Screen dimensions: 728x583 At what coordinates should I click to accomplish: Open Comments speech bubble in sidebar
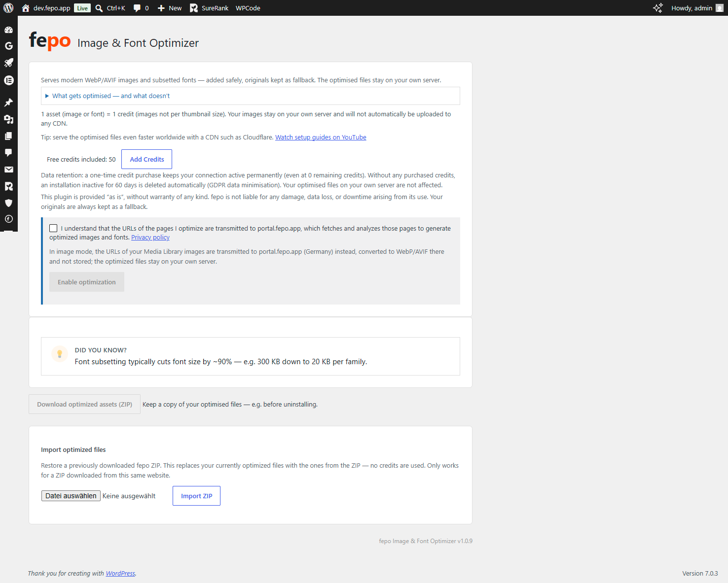click(8, 153)
